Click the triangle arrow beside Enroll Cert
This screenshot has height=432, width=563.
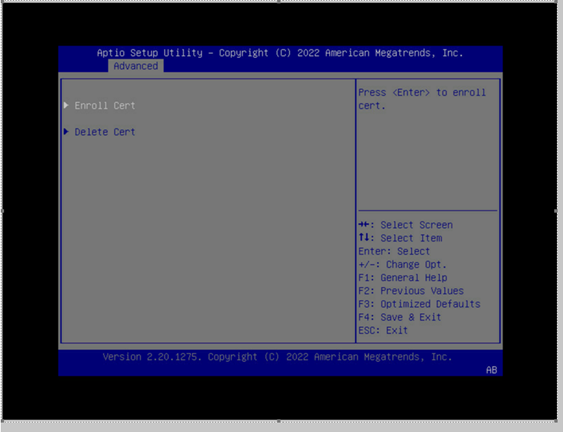[66, 105]
